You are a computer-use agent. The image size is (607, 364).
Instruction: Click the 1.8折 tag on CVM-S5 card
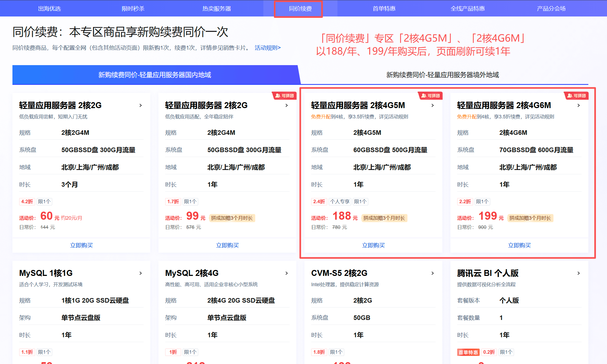coord(319,352)
